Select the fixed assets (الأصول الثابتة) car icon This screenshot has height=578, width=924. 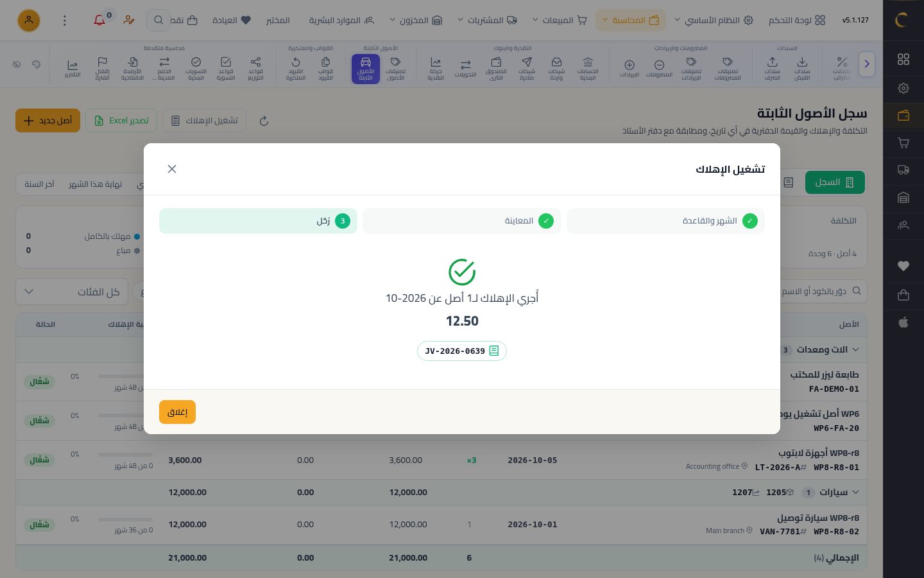[366, 69]
